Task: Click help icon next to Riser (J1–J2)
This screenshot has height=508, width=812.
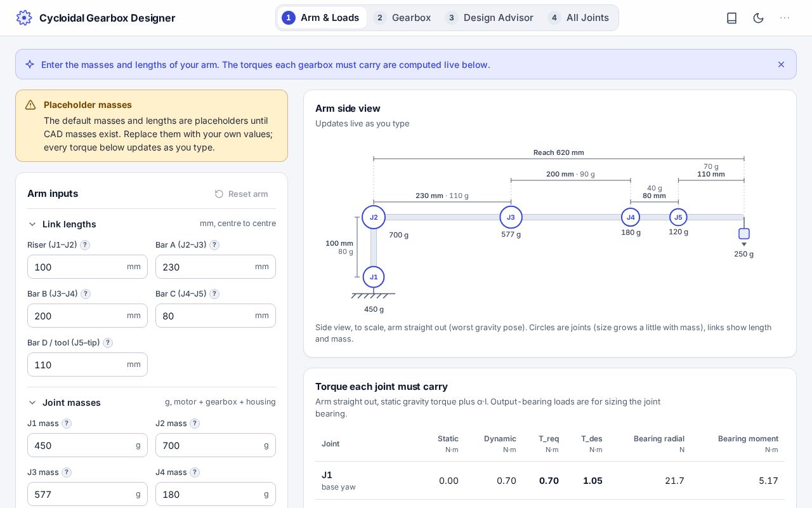Action: 85,245
